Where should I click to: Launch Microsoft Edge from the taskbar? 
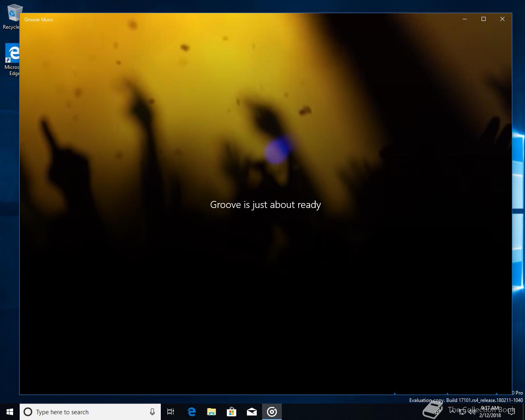click(x=192, y=412)
